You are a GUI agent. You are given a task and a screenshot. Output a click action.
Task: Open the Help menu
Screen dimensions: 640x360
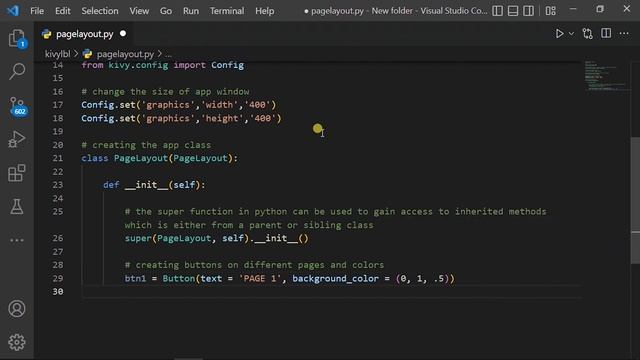pyautogui.click(x=264, y=11)
